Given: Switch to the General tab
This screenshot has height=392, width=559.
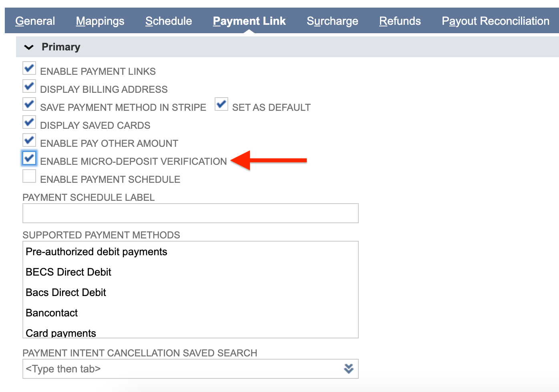Looking at the screenshot, I should [35, 21].
